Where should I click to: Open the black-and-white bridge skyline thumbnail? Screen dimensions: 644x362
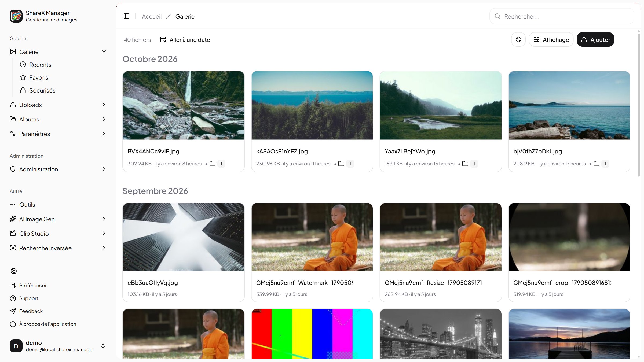[441, 334]
